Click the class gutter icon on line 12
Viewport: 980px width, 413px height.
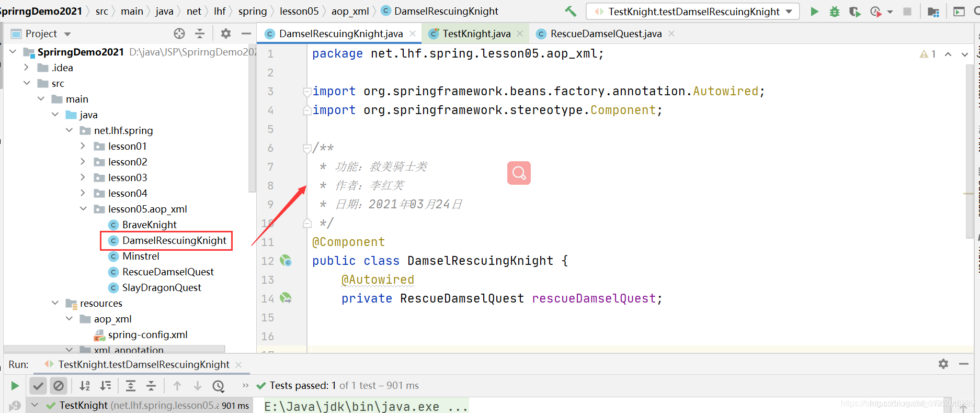(286, 260)
